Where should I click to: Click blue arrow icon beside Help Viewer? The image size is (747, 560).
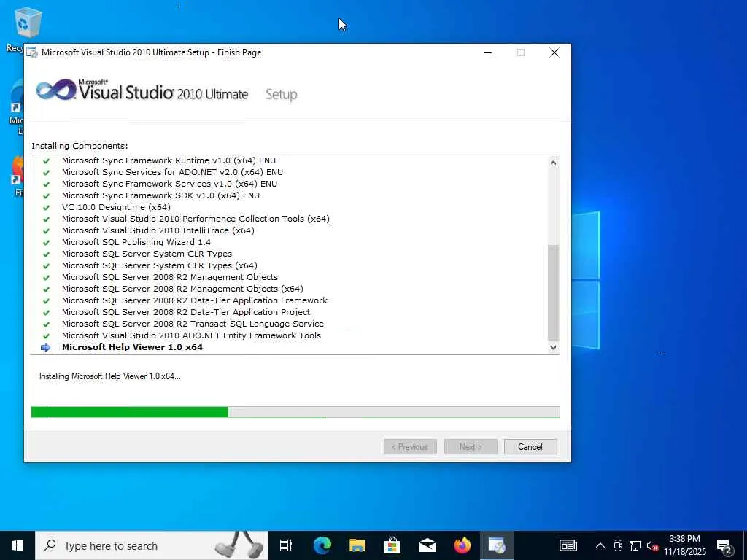pos(46,348)
